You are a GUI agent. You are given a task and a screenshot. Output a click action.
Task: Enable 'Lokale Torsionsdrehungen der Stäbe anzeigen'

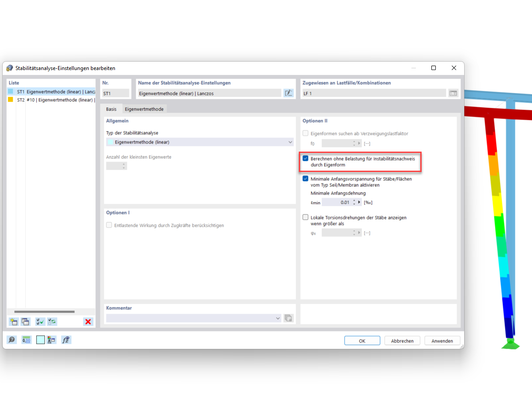coord(305,217)
